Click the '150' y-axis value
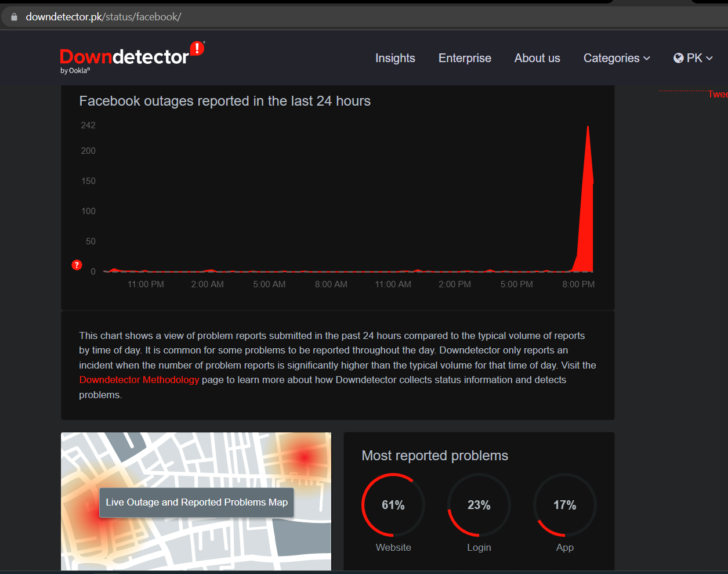The width and height of the screenshot is (728, 574). (88, 181)
